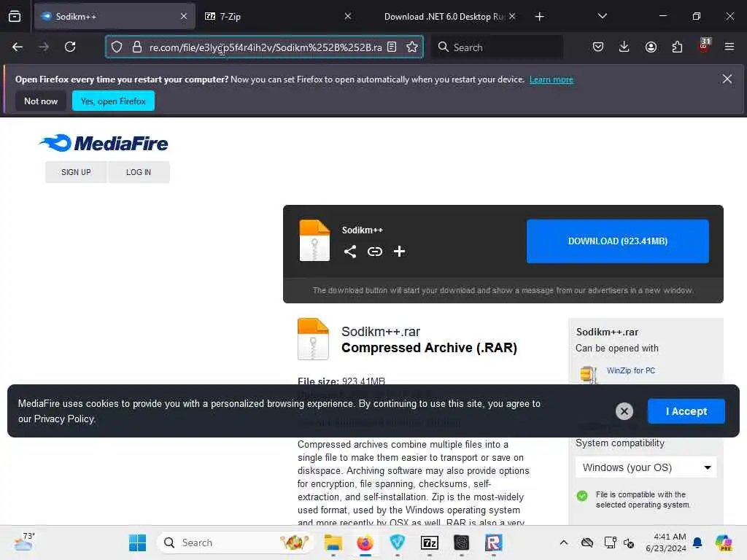Switch to the 7-Zip tab

[279, 16]
